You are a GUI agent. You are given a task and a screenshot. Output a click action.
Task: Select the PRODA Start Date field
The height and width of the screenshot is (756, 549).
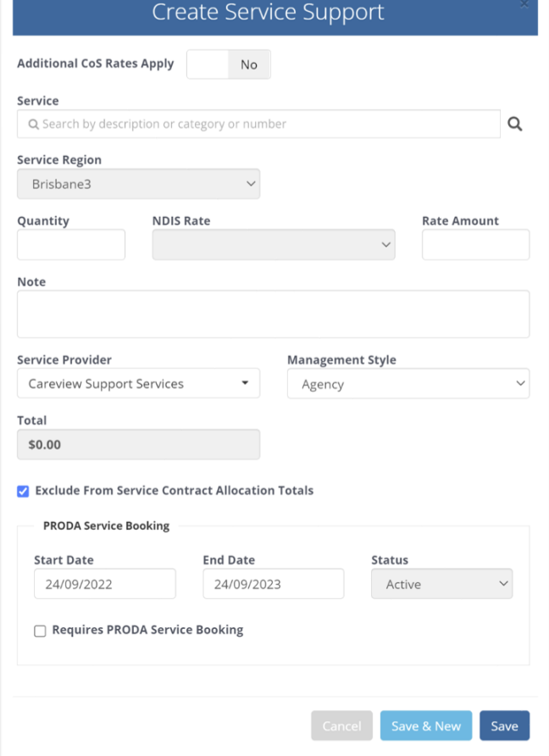point(104,584)
